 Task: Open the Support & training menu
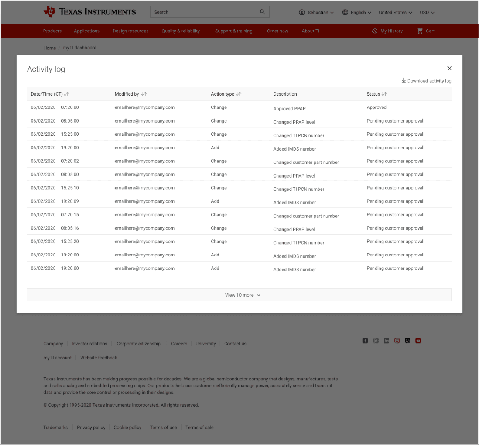tap(234, 31)
